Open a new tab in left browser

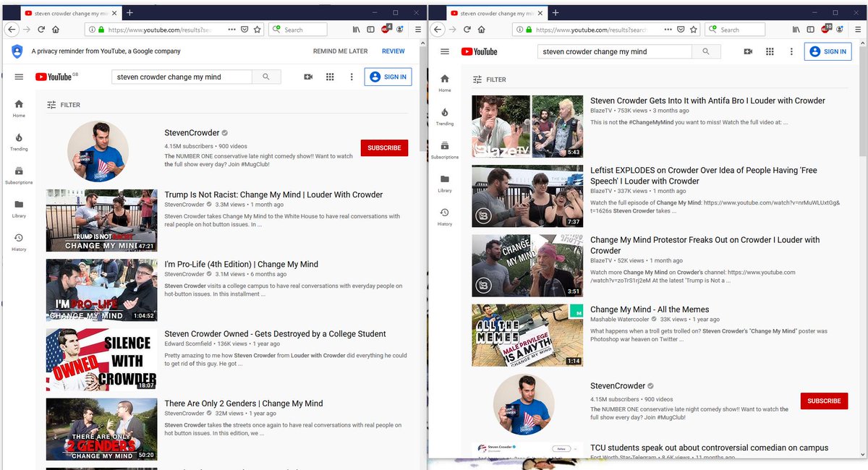pyautogui.click(x=129, y=13)
